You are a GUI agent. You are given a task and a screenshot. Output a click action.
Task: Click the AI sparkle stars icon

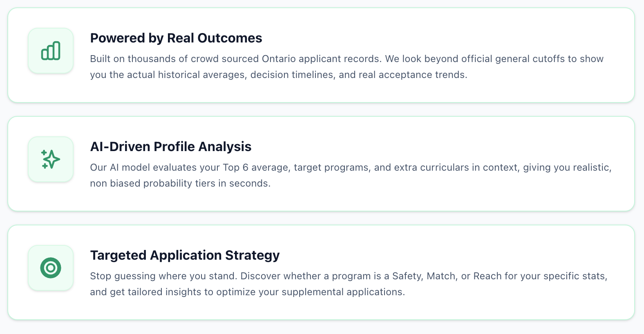[x=51, y=159]
